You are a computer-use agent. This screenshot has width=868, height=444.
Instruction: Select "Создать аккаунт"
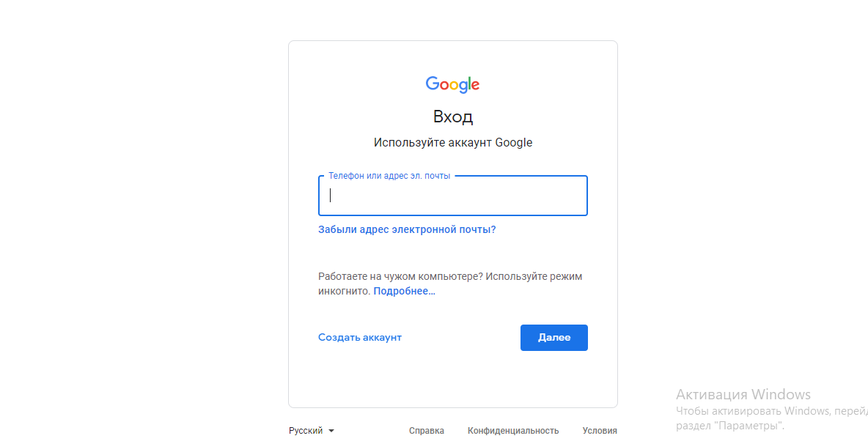tap(360, 337)
